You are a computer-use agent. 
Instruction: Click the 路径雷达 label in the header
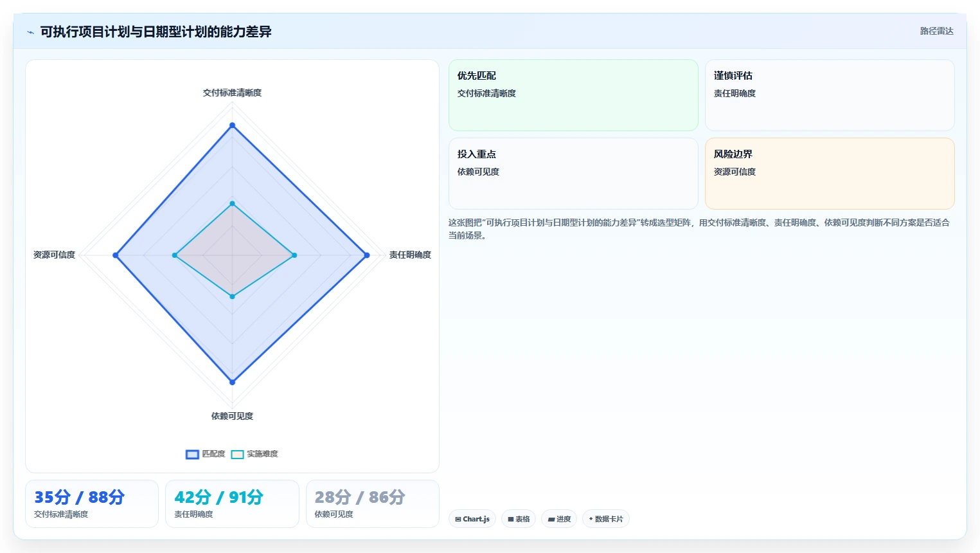coord(936,31)
